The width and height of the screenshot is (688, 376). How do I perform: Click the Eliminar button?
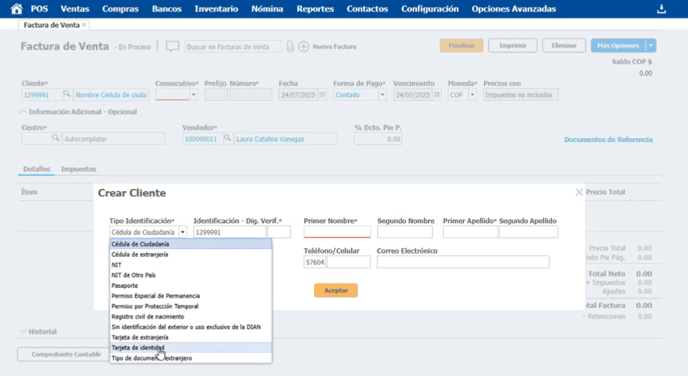(564, 46)
